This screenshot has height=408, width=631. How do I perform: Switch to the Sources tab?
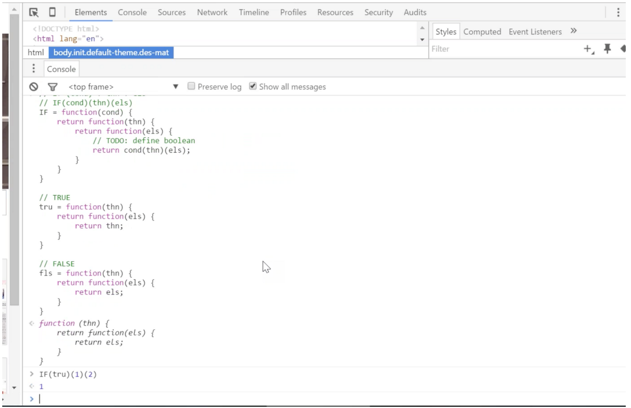click(x=171, y=13)
